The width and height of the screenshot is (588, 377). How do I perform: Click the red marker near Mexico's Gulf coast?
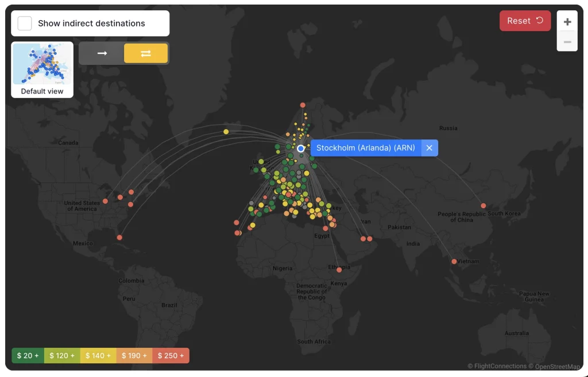[x=119, y=237]
